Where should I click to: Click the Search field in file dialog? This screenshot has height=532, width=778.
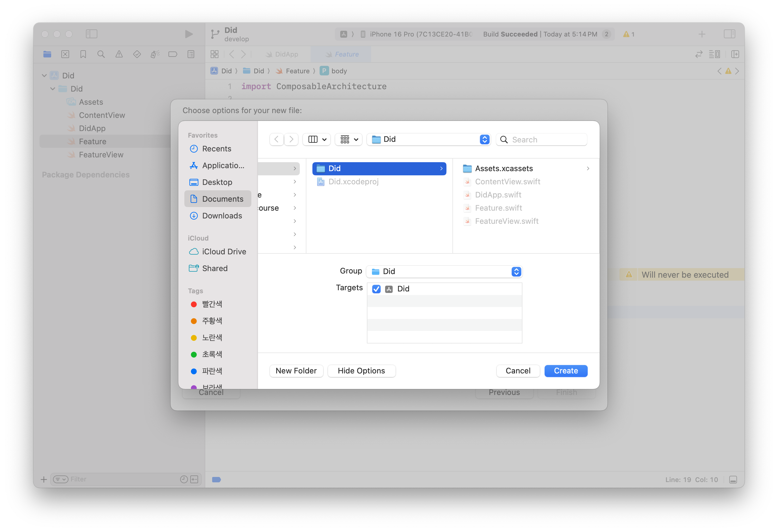(542, 140)
